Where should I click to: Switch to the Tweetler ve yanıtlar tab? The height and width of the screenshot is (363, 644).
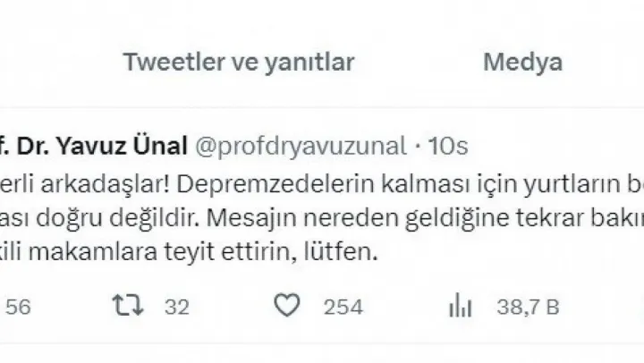239,63
